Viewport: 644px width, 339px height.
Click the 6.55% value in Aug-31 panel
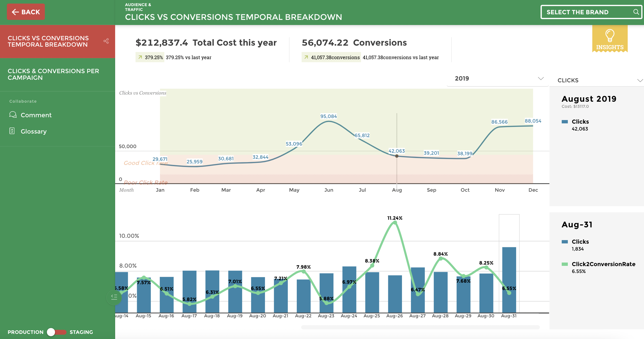pyautogui.click(x=579, y=271)
